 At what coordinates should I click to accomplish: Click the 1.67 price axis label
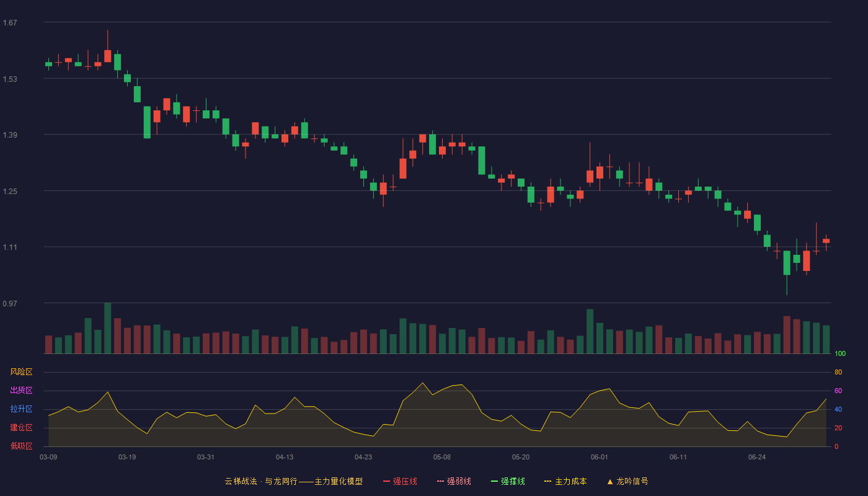10,23
